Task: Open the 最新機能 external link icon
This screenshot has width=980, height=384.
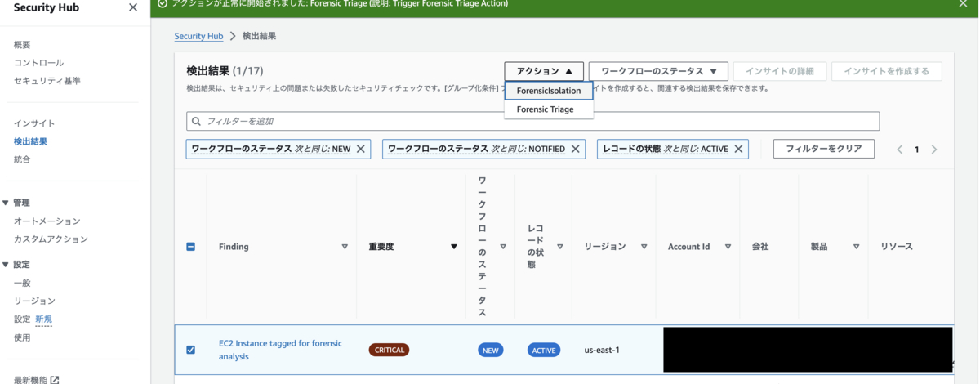Action: [x=55, y=380]
